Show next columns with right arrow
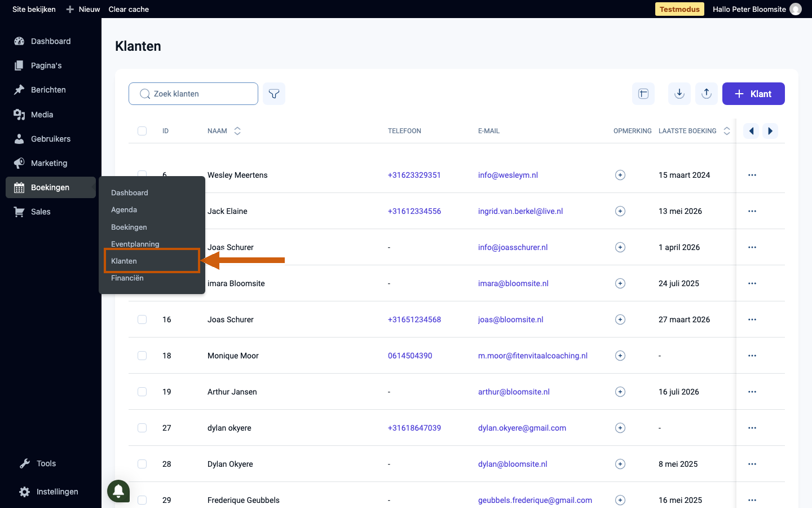Screen dimensions: 812x508 coord(770,131)
